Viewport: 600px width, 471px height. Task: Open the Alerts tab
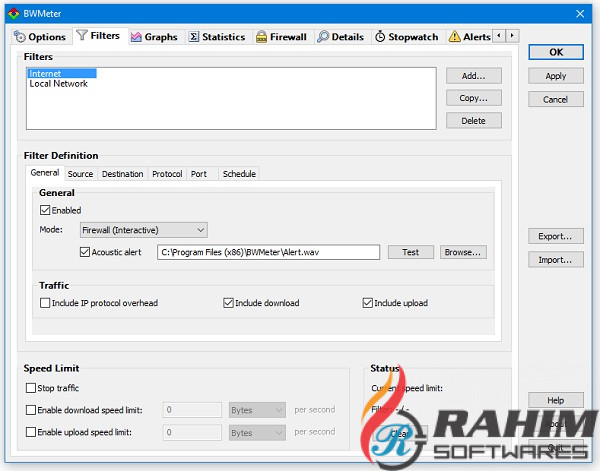point(469,37)
